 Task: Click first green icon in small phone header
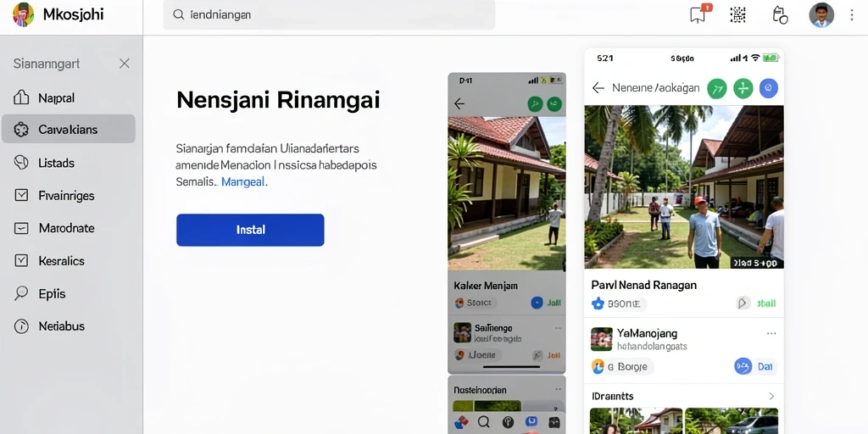[x=535, y=103]
